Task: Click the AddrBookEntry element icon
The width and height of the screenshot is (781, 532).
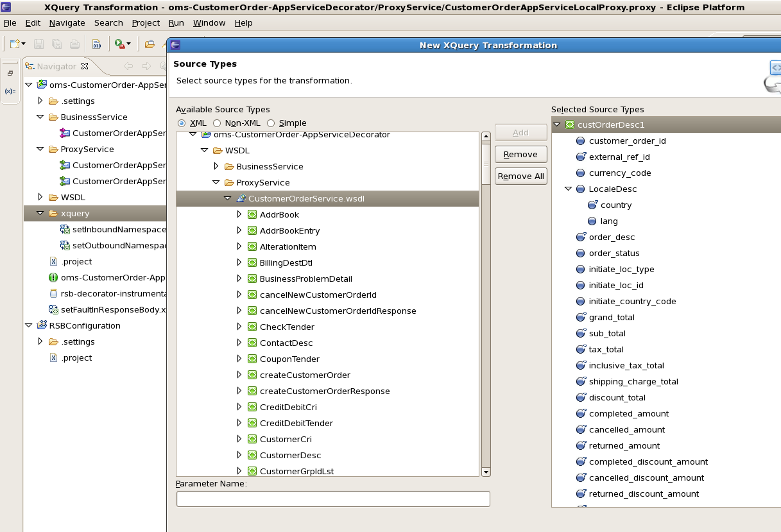Action: click(252, 230)
